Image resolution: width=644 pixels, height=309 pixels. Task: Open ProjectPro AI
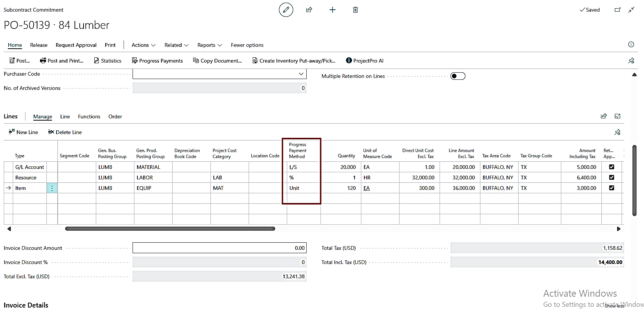click(365, 61)
